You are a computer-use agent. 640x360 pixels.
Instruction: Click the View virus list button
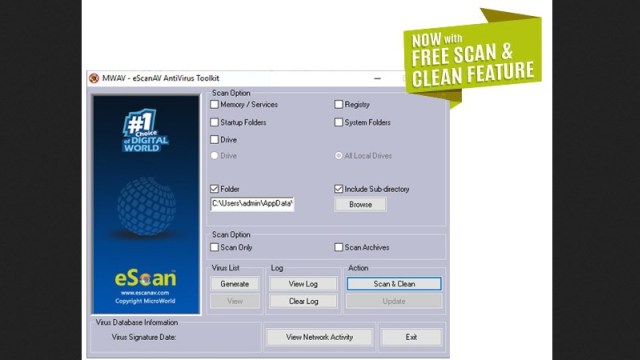point(235,301)
